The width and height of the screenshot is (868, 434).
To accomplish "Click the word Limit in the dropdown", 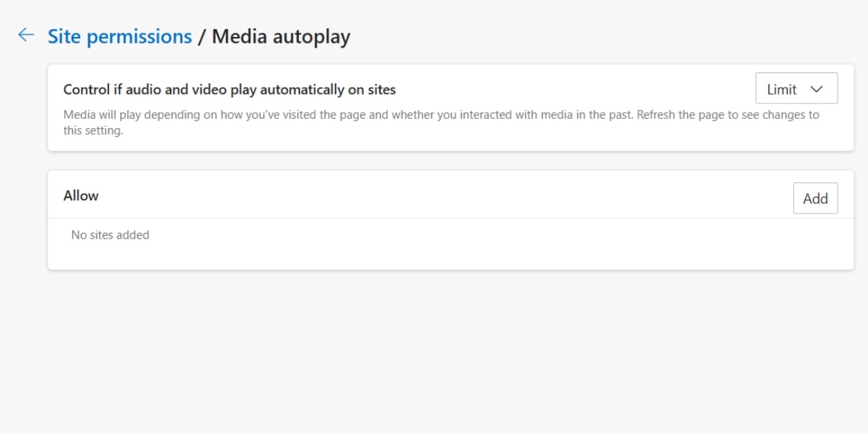I will [x=782, y=90].
